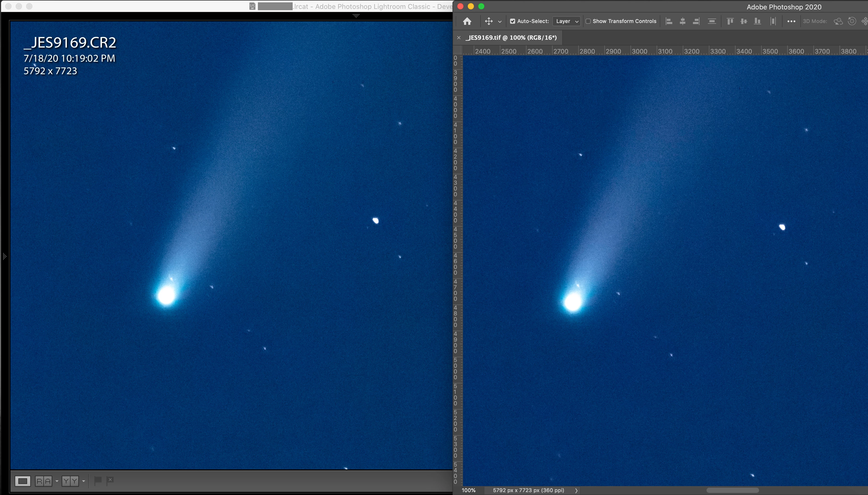Switch to Lightroom Loupe view icon
The height and width of the screenshot is (495, 868).
pyautogui.click(x=23, y=481)
